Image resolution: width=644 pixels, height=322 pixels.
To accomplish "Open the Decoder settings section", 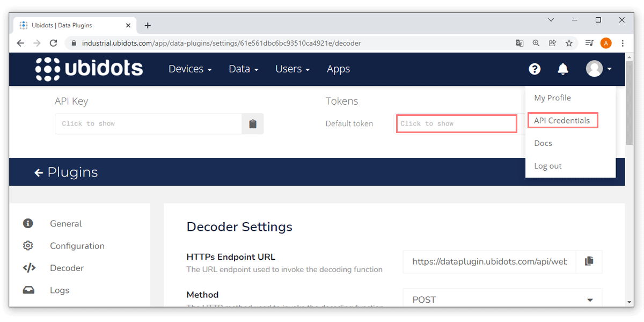I will pyautogui.click(x=67, y=268).
